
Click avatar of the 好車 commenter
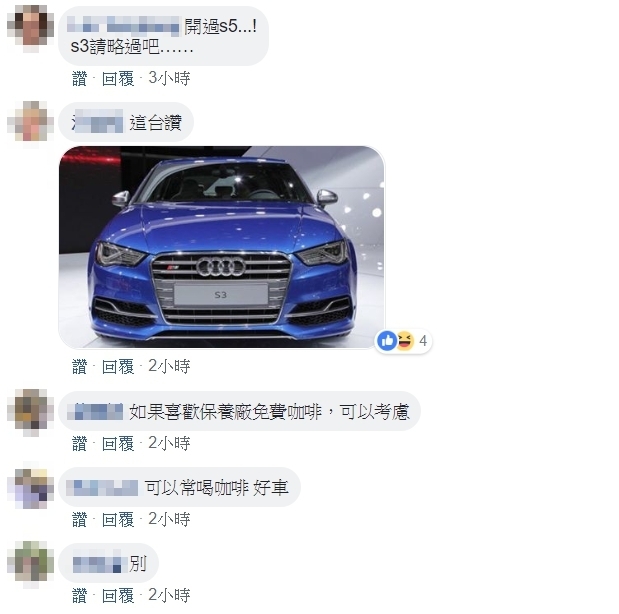30,487
